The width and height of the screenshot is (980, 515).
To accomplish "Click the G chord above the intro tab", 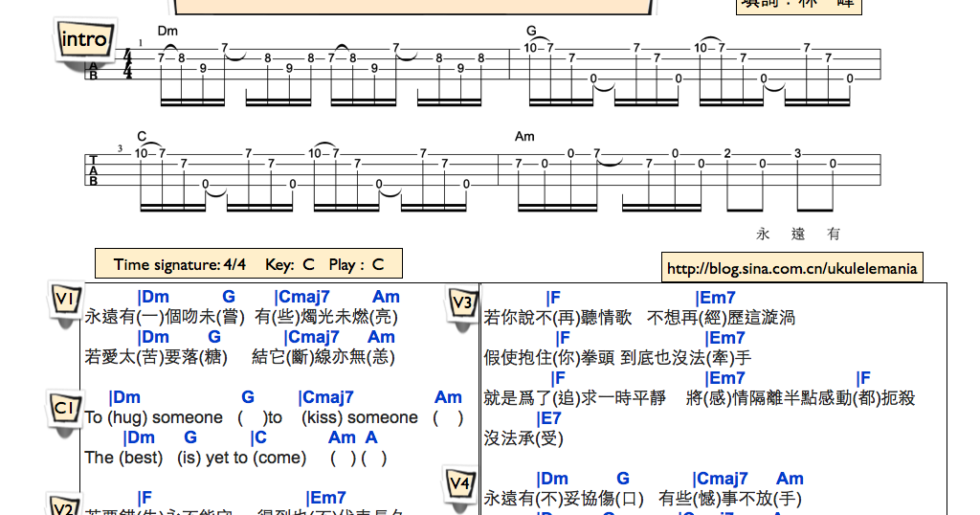I will point(531,31).
